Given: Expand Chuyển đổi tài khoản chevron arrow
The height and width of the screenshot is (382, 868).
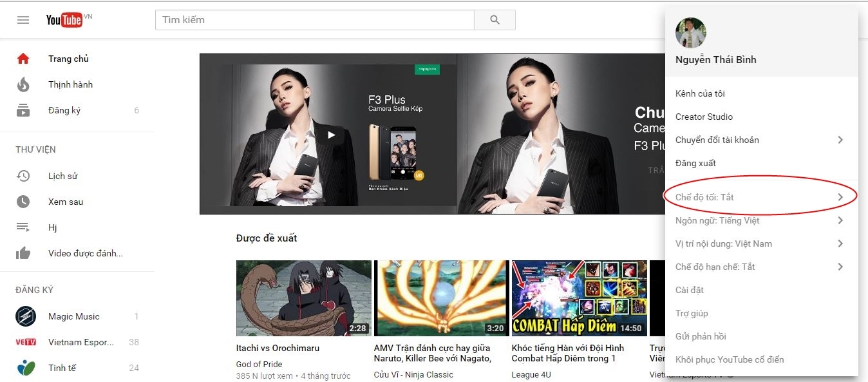Looking at the screenshot, I should pos(840,140).
